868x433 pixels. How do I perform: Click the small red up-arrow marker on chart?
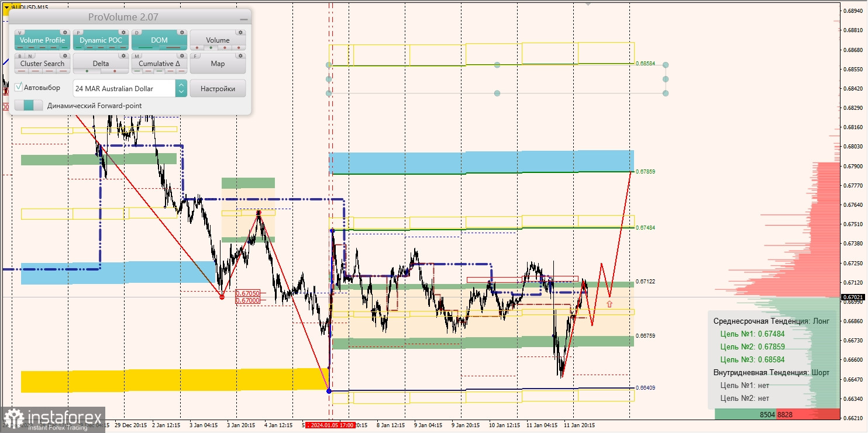tap(609, 304)
